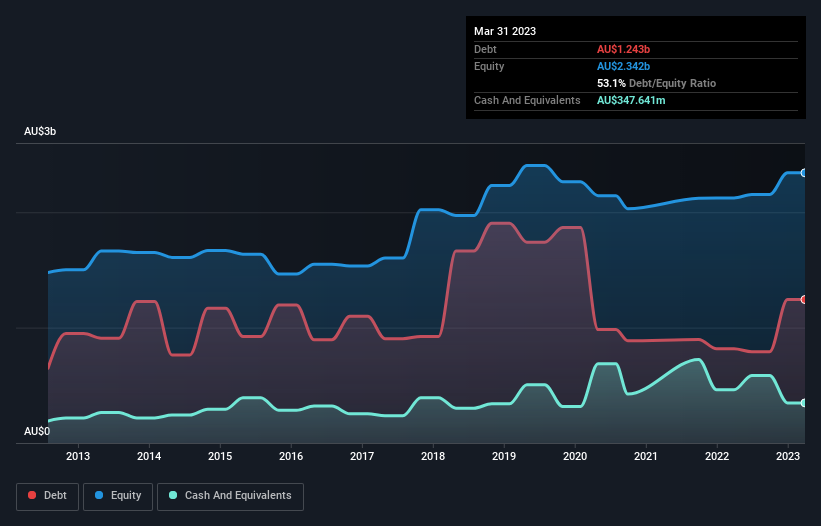Click the teal Cash endpoint marker

(804, 403)
